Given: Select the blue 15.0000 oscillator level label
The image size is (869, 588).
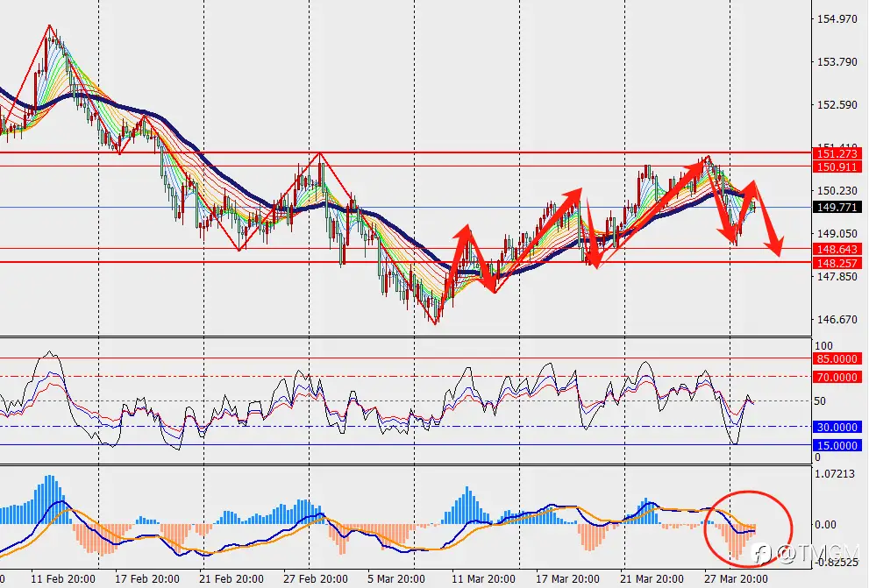Looking at the screenshot, I should pyautogui.click(x=837, y=445).
